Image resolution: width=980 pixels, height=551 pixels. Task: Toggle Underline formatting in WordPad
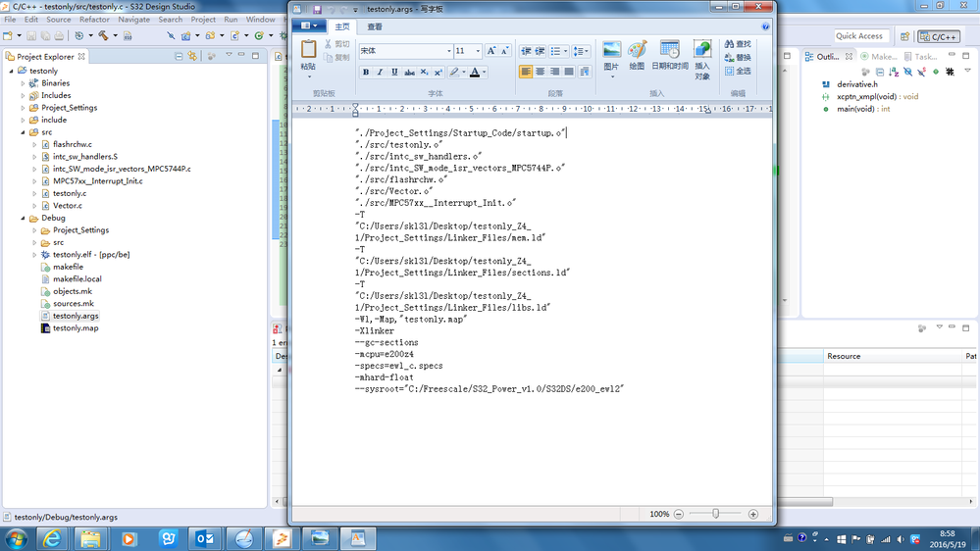coord(394,72)
